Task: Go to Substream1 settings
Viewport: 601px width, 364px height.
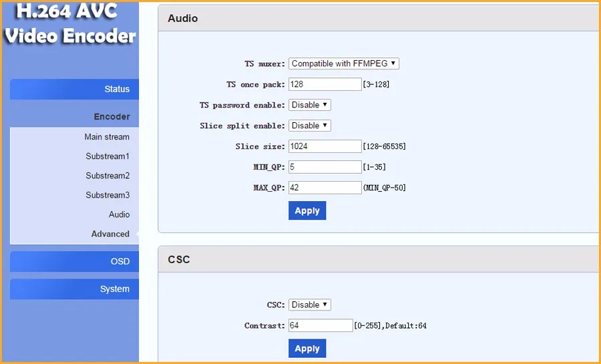Action: 107,156
